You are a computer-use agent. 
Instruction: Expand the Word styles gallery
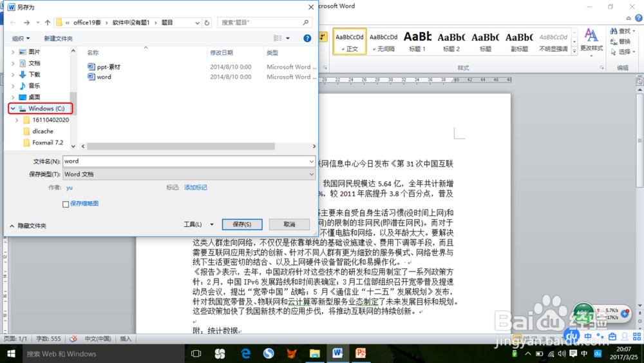point(574,52)
